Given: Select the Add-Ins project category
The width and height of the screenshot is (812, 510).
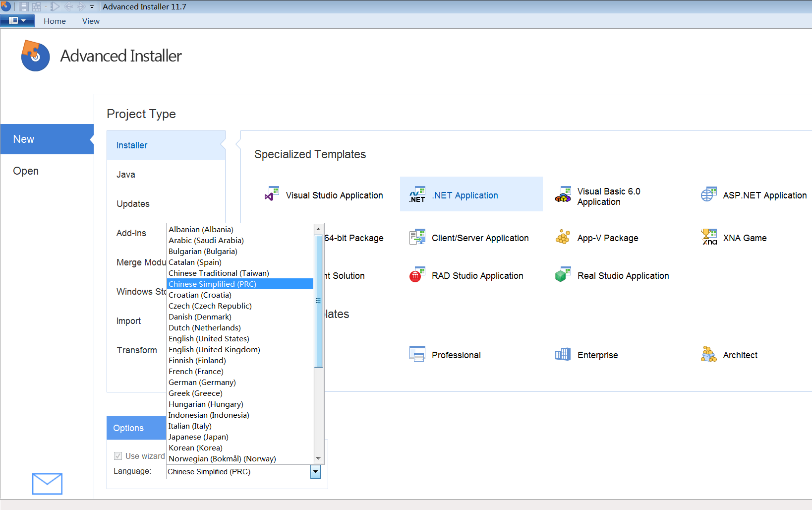Looking at the screenshot, I should pos(131,233).
